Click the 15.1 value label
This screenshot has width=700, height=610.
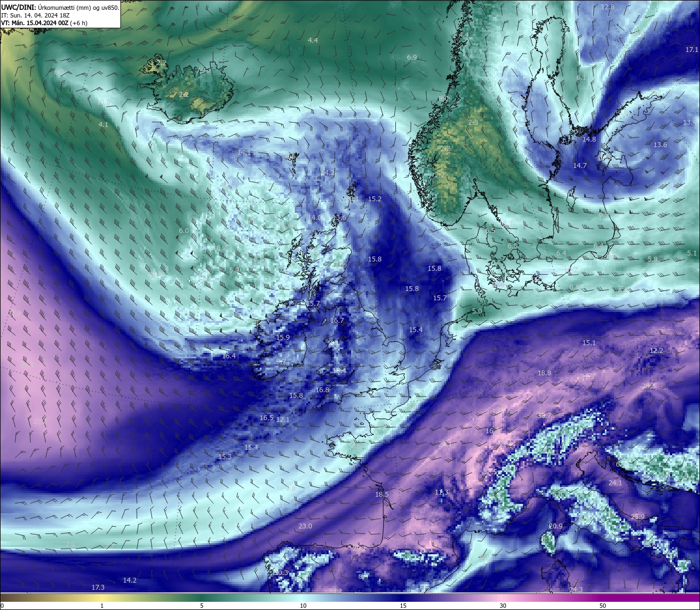tap(589, 343)
